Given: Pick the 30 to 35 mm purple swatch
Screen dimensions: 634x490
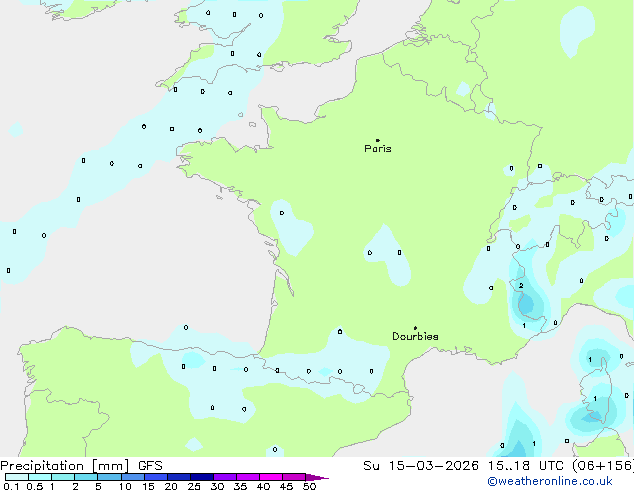Looking at the screenshot, I should [x=225, y=477].
